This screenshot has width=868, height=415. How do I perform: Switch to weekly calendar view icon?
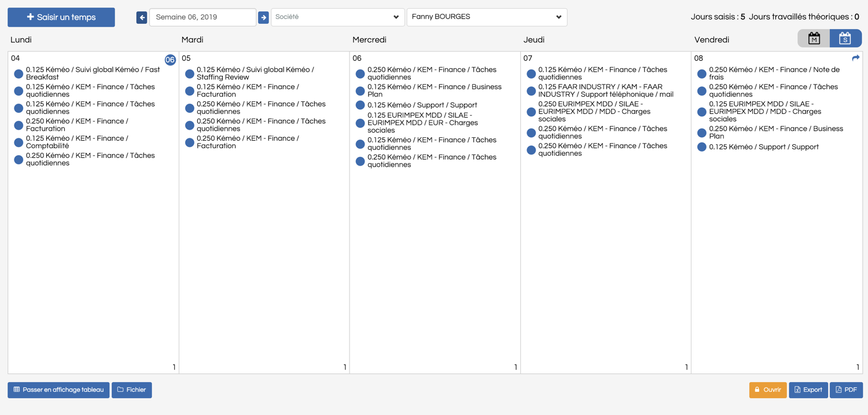point(845,39)
